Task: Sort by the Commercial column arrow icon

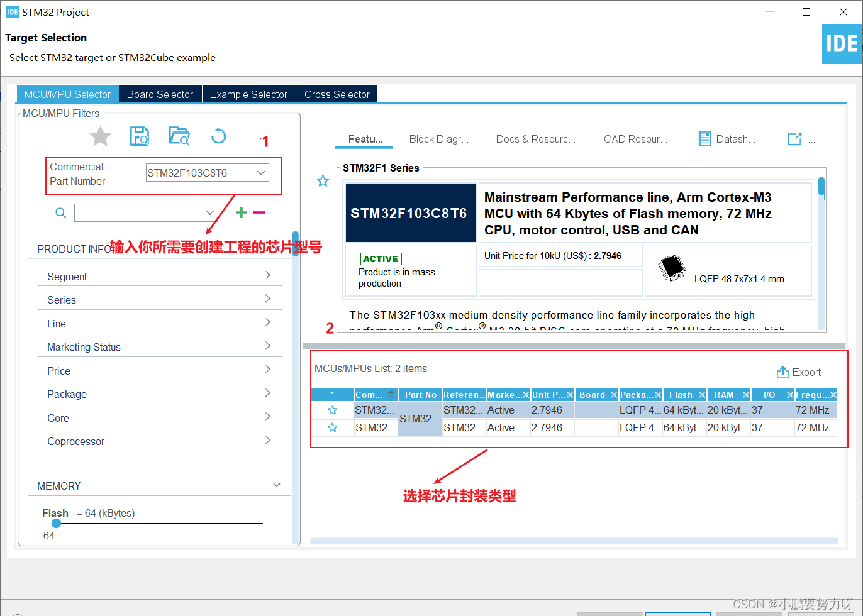Action: click(x=391, y=395)
